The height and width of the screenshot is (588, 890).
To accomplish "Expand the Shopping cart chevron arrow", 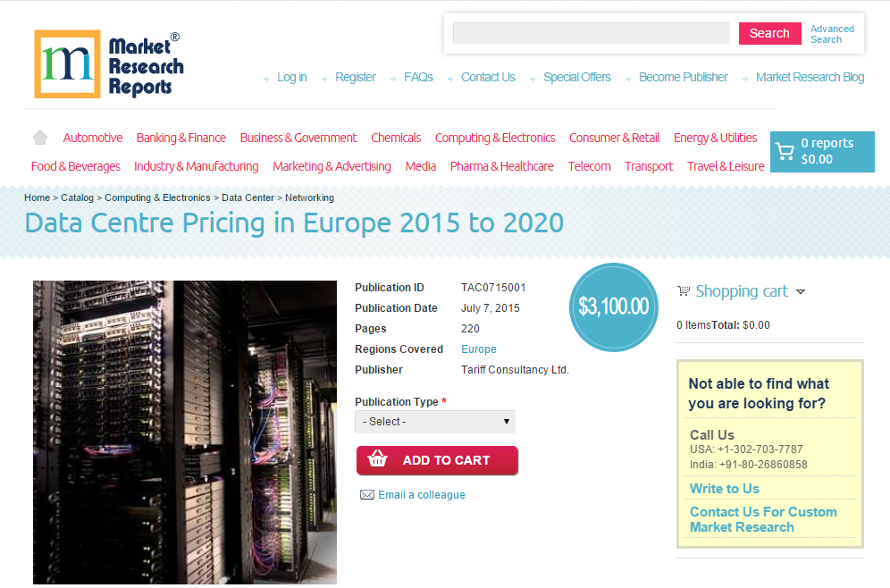I will pyautogui.click(x=801, y=291).
